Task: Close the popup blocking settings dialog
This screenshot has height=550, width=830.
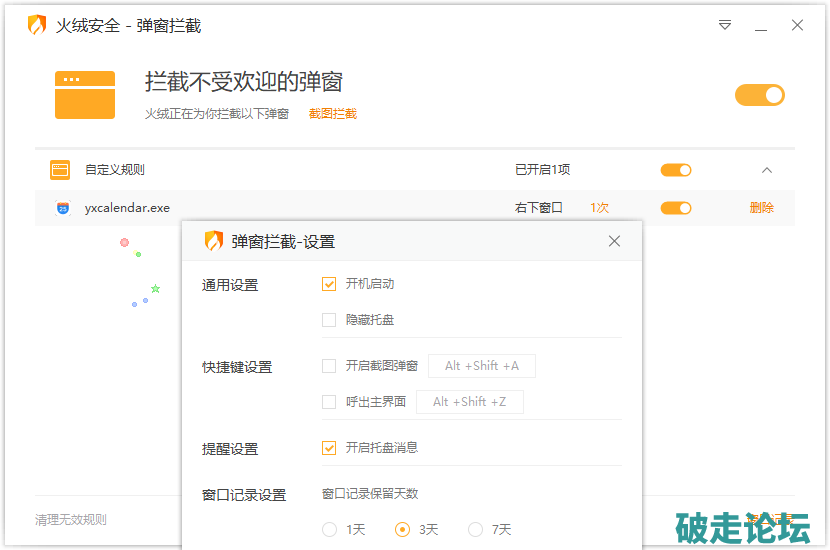Action: 614,241
